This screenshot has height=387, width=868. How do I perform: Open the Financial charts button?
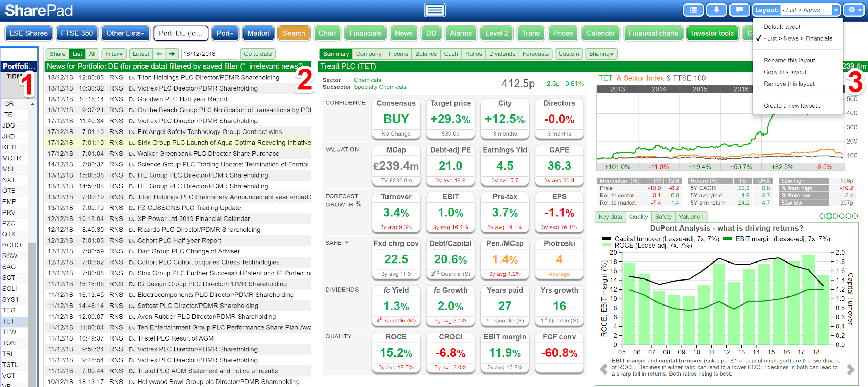pos(653,33)
